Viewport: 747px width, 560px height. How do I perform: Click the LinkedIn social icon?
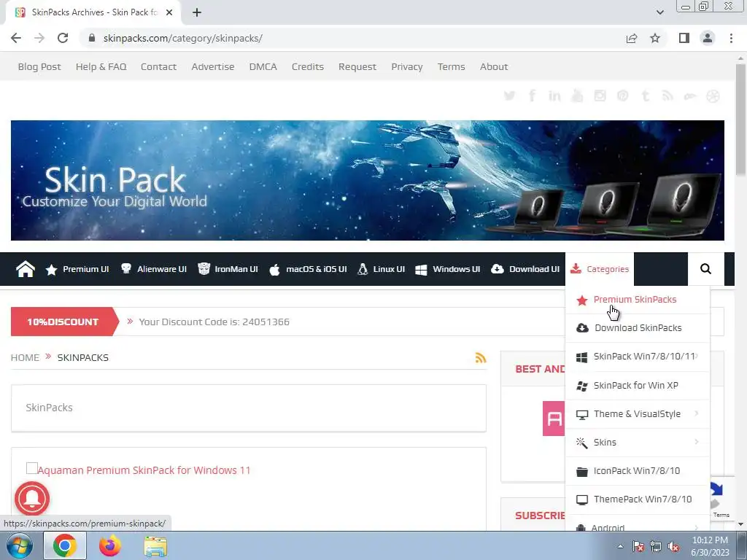pyautogui.click(x=554, y=96)
